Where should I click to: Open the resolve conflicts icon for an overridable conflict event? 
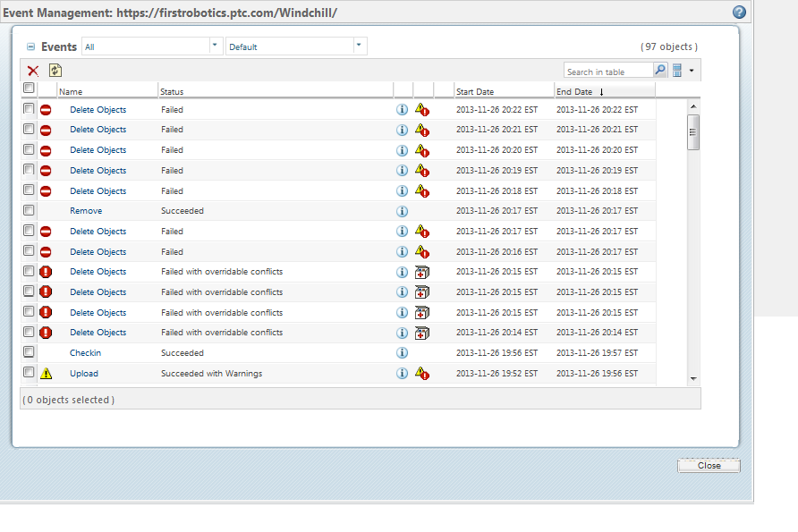click(422, 272)
